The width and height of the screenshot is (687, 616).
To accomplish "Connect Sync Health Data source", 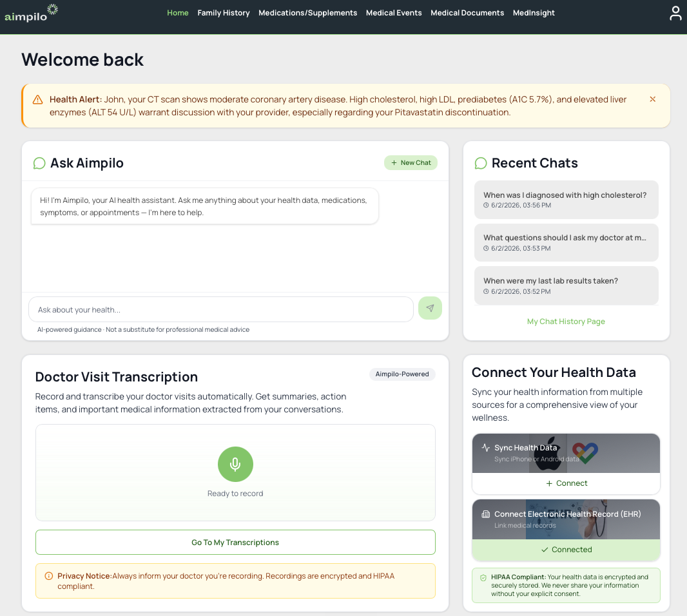I will click(x=566, y=483).
